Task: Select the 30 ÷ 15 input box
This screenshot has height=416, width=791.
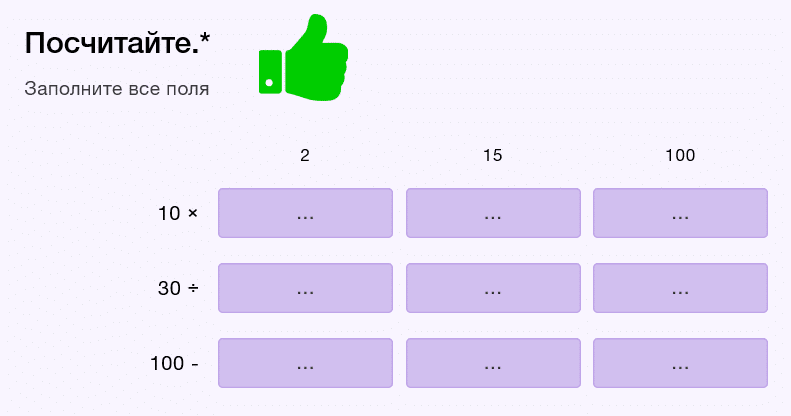Action: [x=493, y=288]
